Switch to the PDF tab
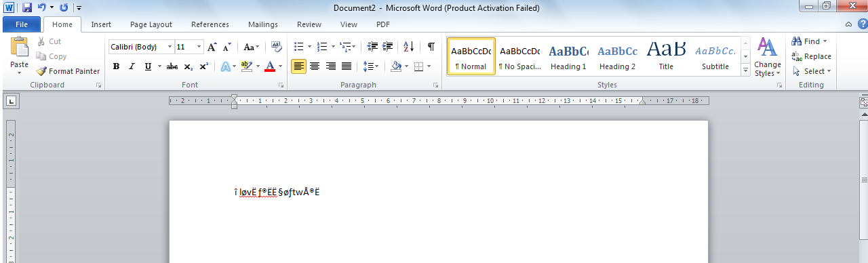Viewport: 868px width, 263px height. point(383,24)
